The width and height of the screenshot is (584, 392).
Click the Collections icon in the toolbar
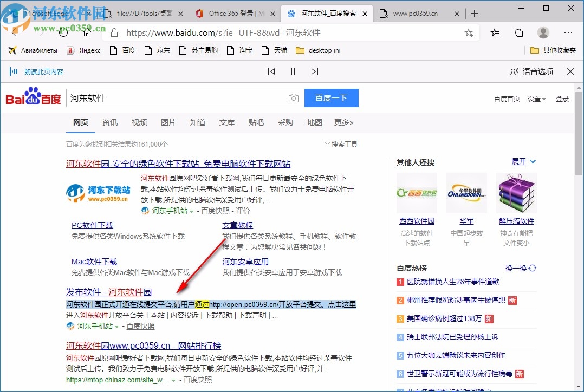pyautogui.click(x=518, y=33)
